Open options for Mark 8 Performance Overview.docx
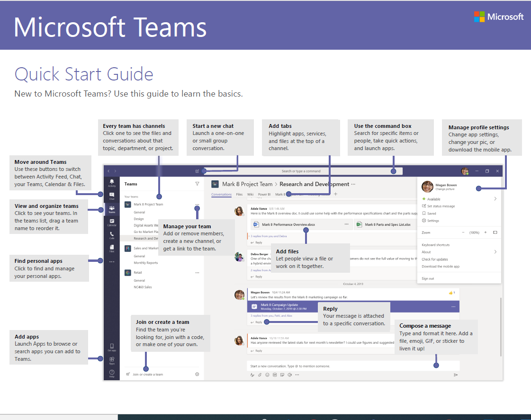The width and height of the screenshot is (531, 420). tap(346, 224)
